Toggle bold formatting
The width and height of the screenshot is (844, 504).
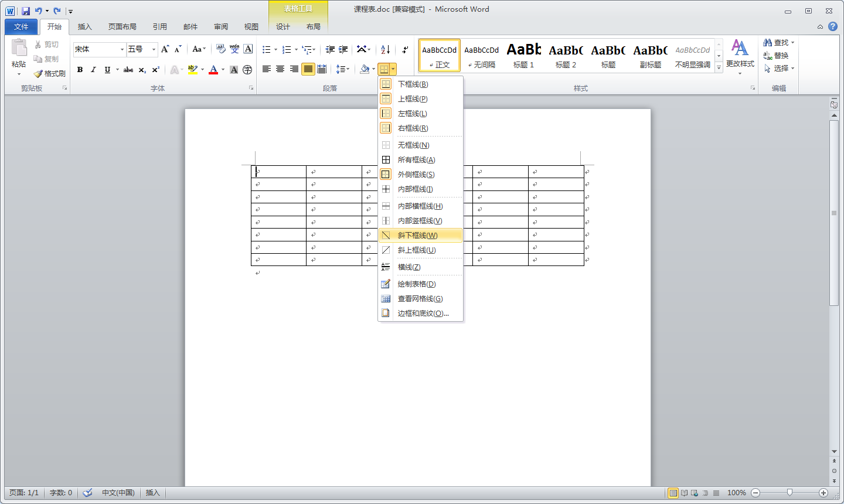[x=80, y=70]
